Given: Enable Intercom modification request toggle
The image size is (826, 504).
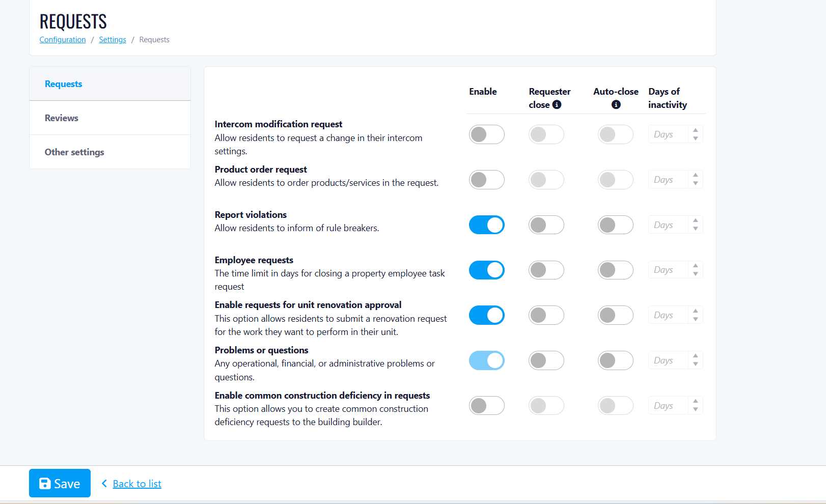Looking at the screenshot, I should [x=486, y=134].
